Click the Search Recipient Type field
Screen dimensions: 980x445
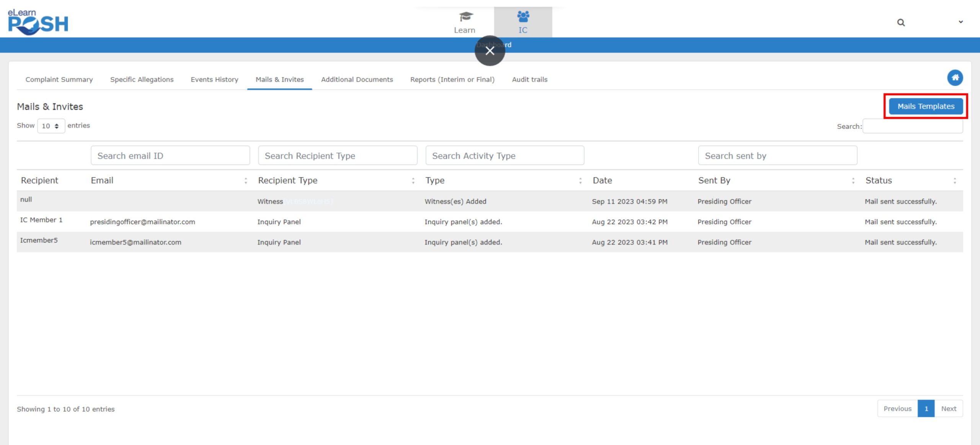click(338, 155)
